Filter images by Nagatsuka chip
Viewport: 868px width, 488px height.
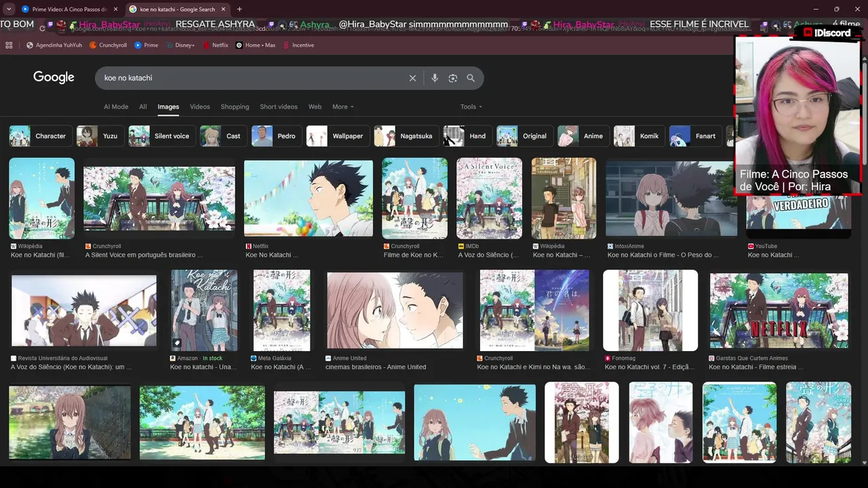point(406,136)
